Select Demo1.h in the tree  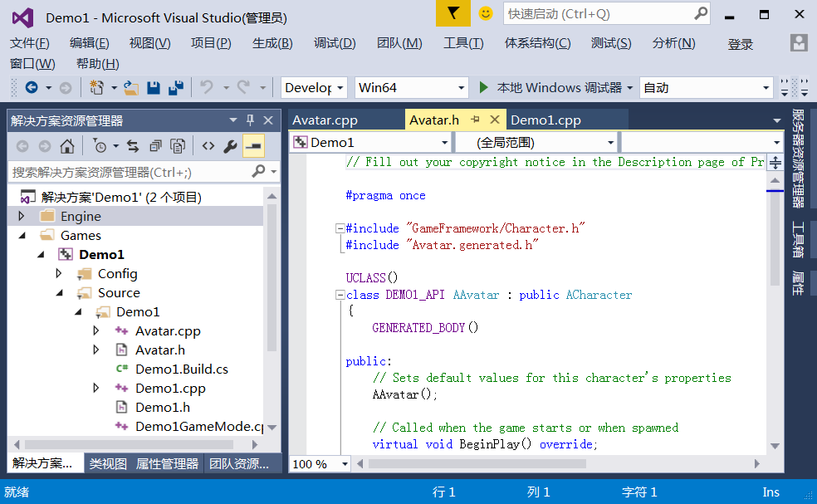pyautogui.click(x=163, y=407)
